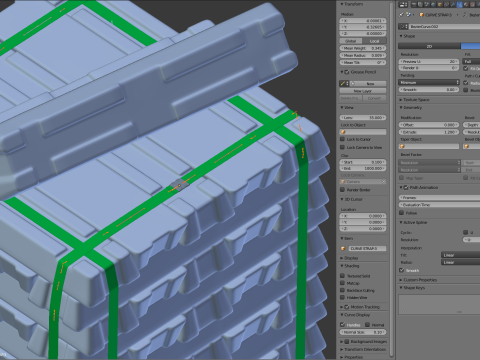This screenshot has height=360, width=480.
Task: Collapse the 3D Cursor panel
Action: [342, 199]
